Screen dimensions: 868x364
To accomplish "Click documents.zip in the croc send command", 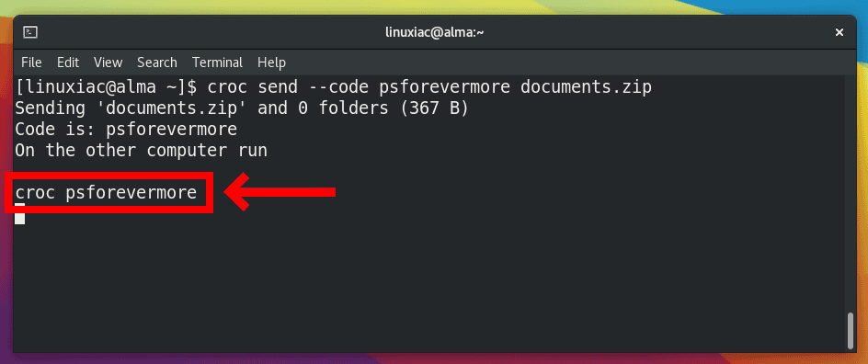I will (587, 87).
